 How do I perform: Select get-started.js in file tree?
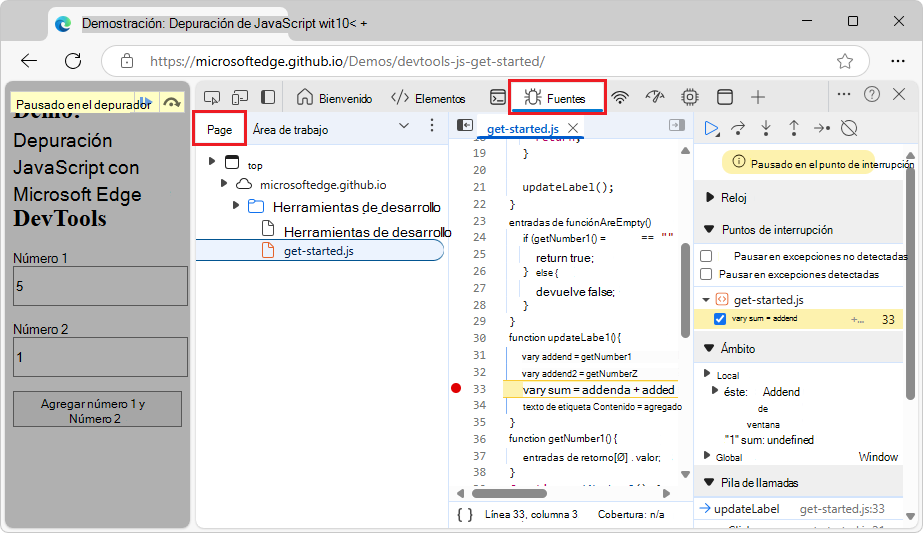pos(318,251)
